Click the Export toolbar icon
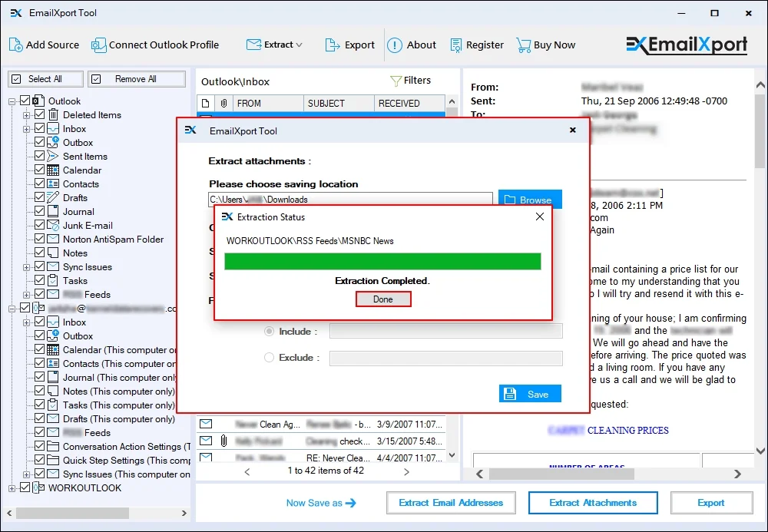Viewport: 768px width, 532px height. 332,45
